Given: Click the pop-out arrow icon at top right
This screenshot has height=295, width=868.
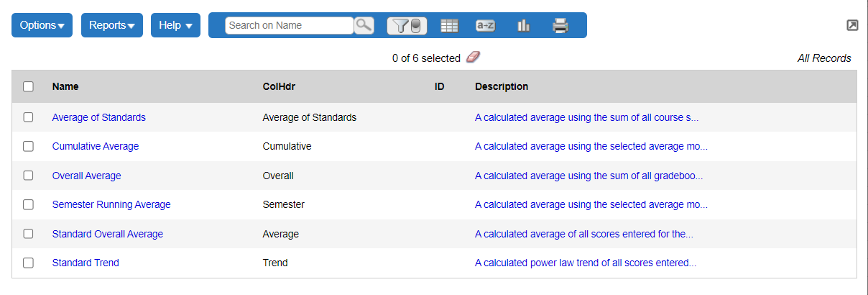Looking at the screenshot, I should tap(852, 25).
